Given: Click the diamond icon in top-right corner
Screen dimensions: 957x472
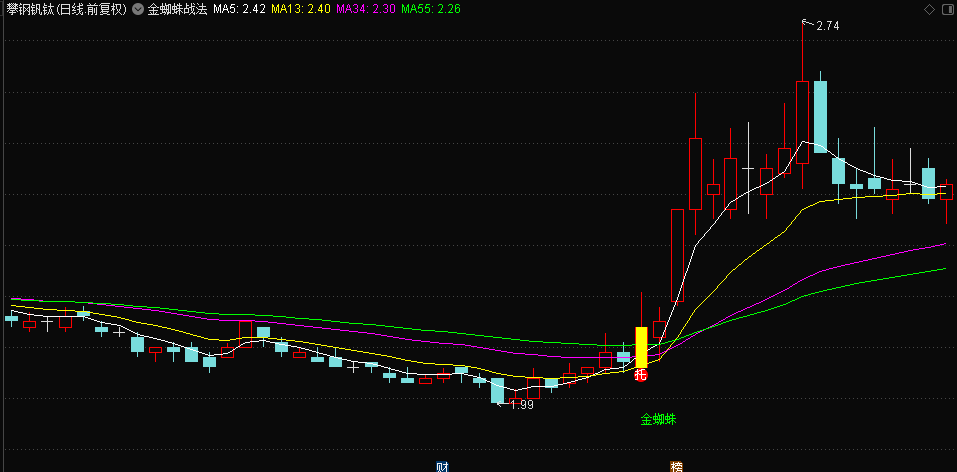Looking at the screenshot, I should coord(929,9).
